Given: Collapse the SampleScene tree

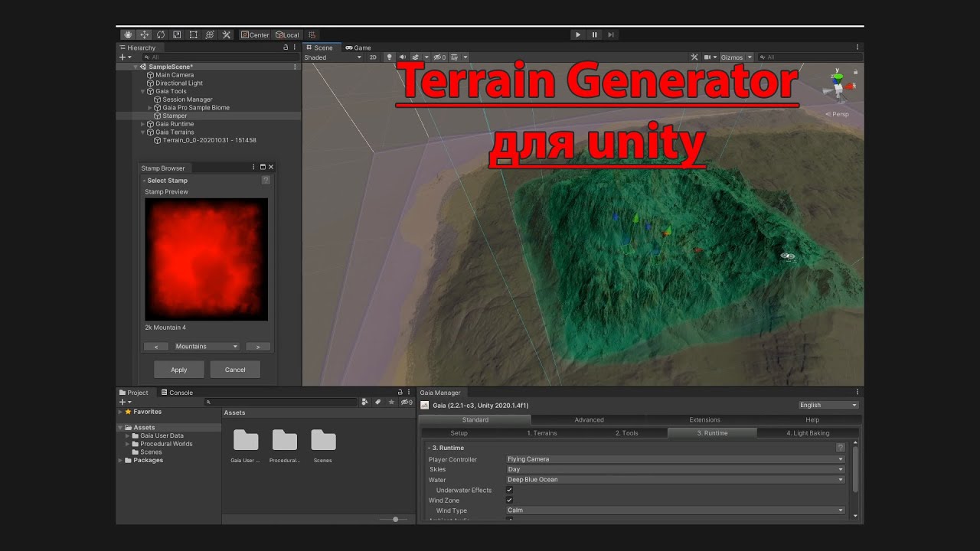Looking at the screenshot, I should (136, 67).
